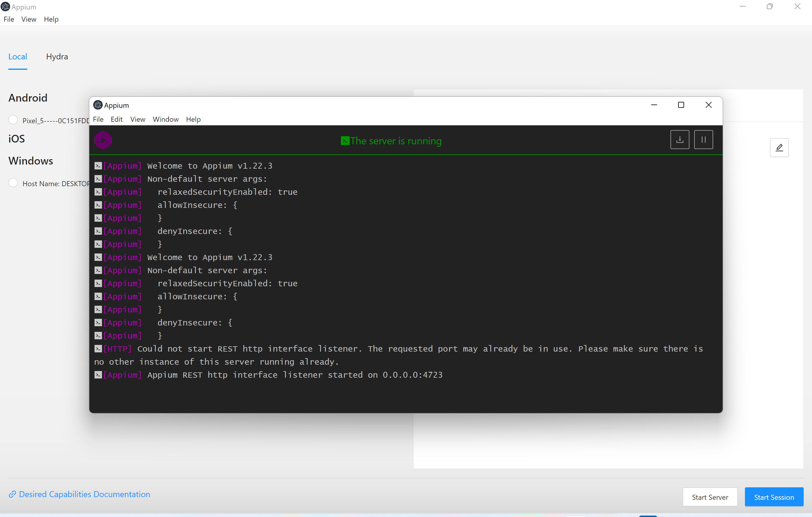Open the Window menu in server window
This screenshot has height=517, width=812.
(166, 119)
